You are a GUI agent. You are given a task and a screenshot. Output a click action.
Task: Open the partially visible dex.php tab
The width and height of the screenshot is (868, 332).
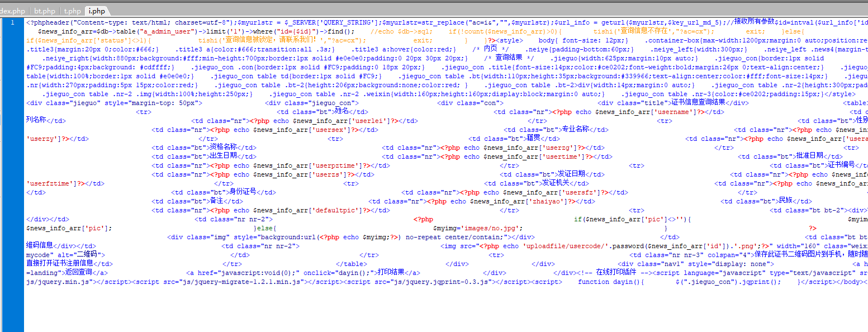(x=13, y=11)
